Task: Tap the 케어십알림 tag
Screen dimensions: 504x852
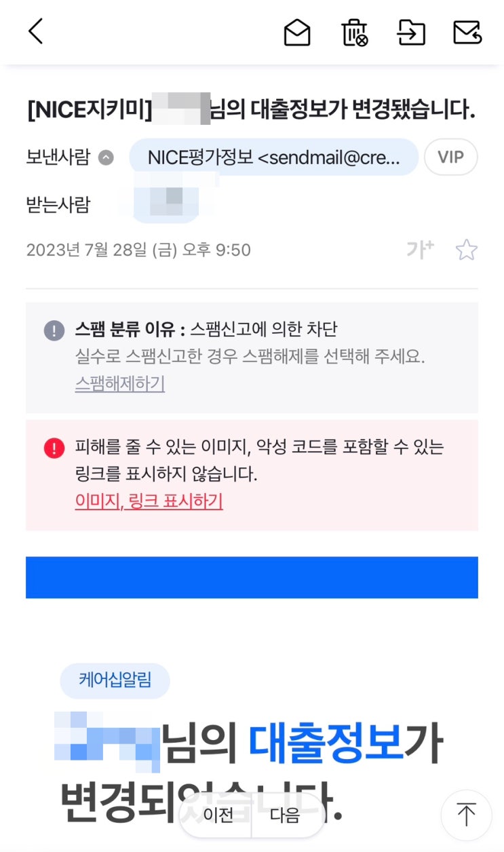Action: (x=115, y=680)
